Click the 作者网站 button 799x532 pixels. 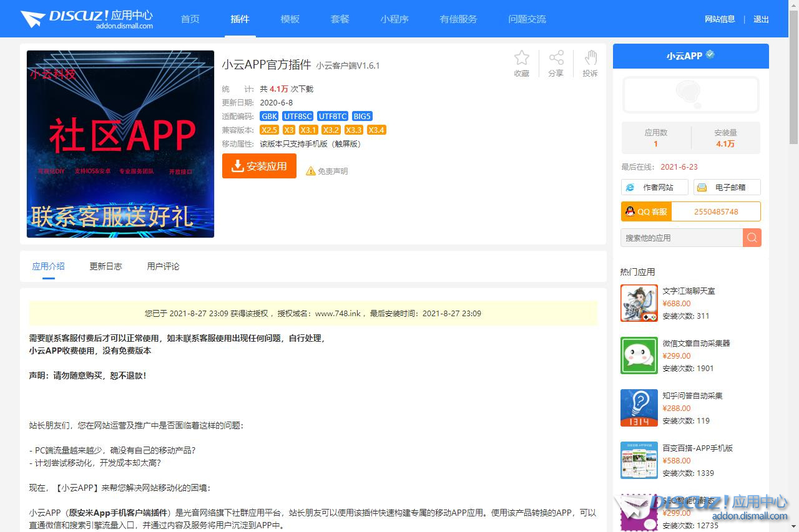click(654, 187)
